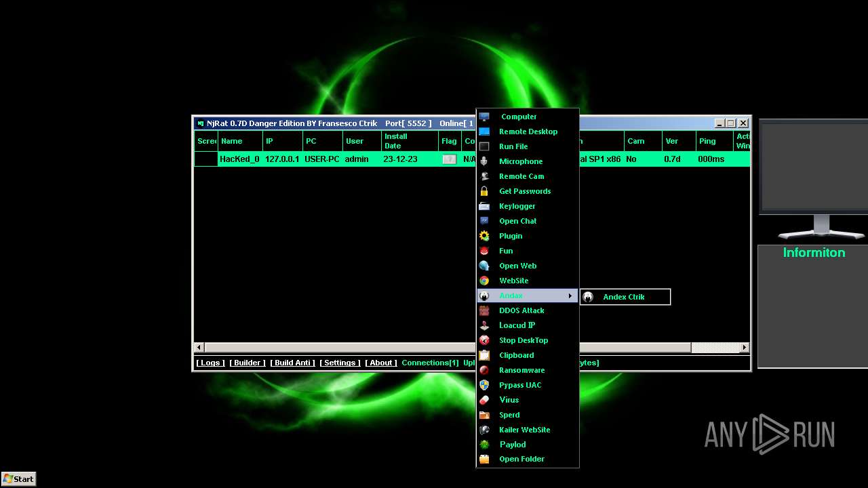Click the Microphone icon in context menu

tap(484, 161)
